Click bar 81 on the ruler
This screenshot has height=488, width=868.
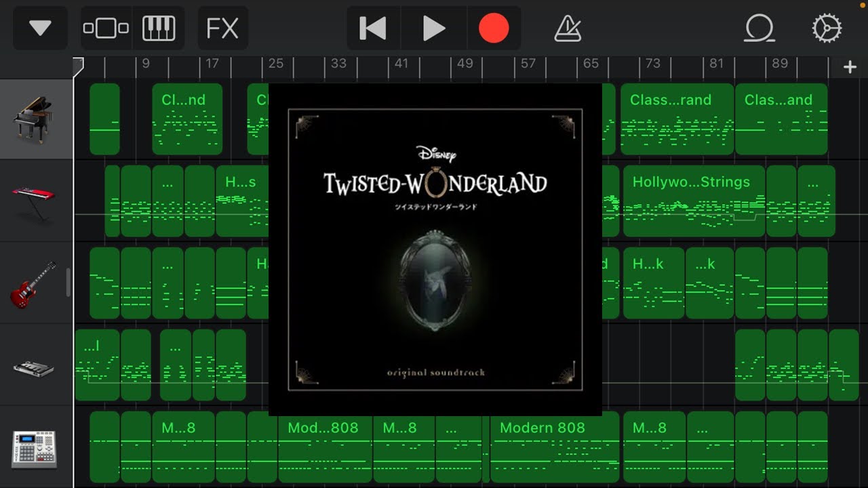pos(716,64)
